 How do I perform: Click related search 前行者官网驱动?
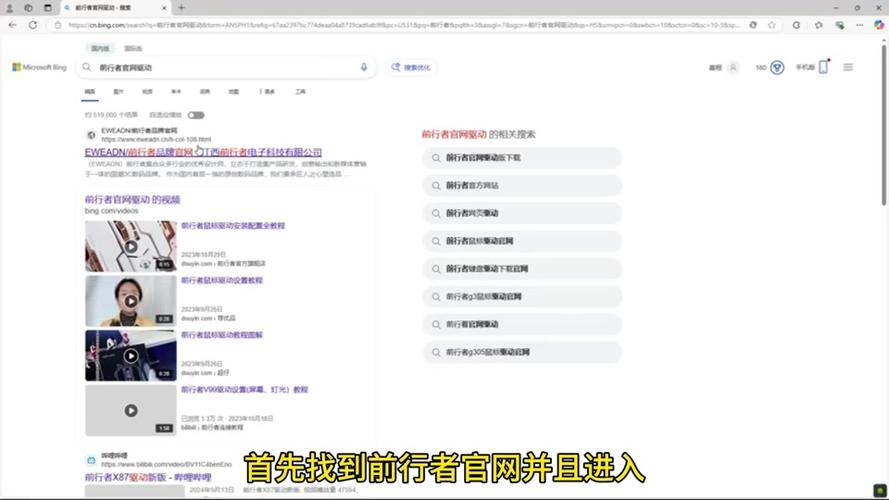pos(522,324)
